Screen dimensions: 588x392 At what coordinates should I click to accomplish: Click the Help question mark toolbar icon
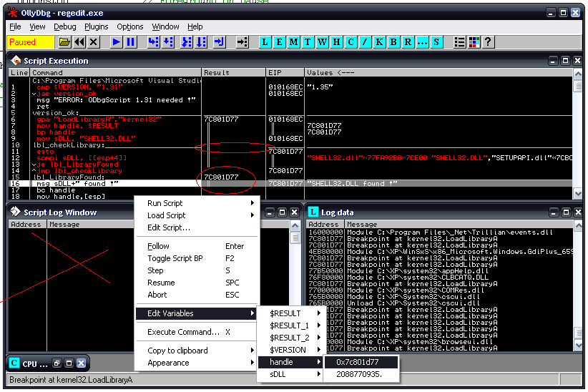[x=487, y=42]
